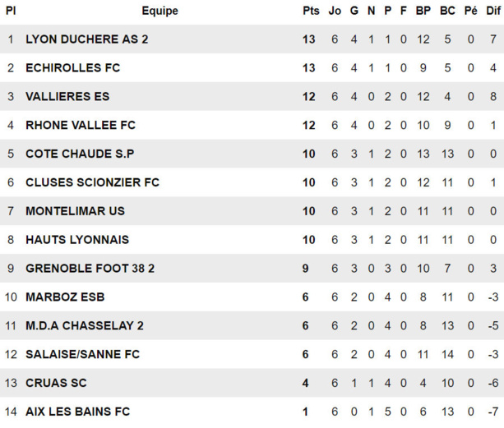
Task: Click on MARBOZ ESB team name
Action: click(65, 297)
